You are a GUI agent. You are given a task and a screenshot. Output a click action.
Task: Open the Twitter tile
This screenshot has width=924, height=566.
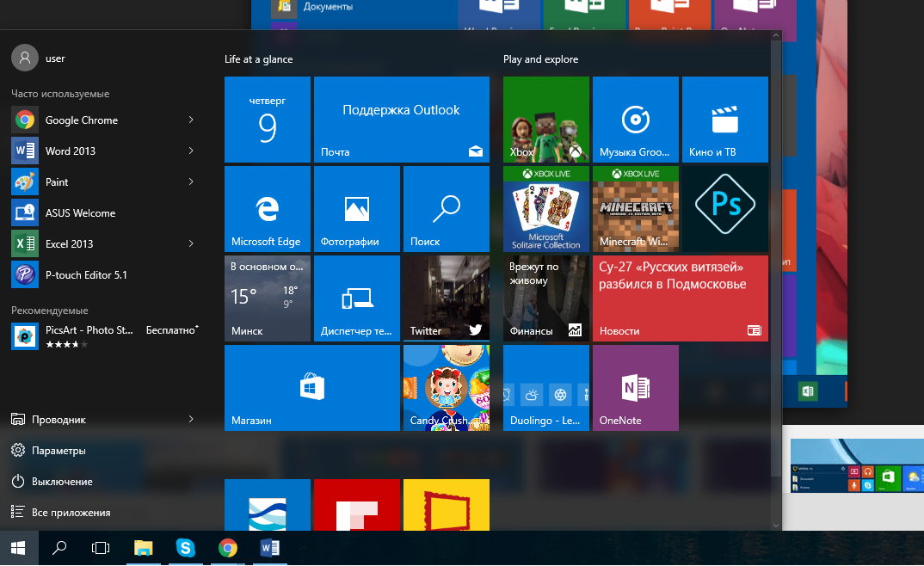pos(447,298)
